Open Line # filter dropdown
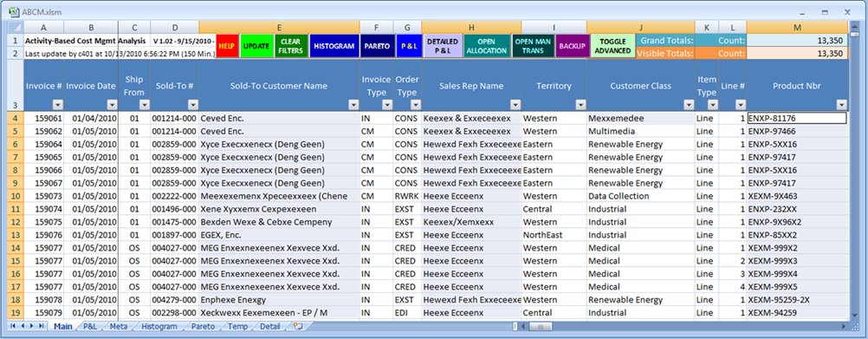 [x=740, y=105]
